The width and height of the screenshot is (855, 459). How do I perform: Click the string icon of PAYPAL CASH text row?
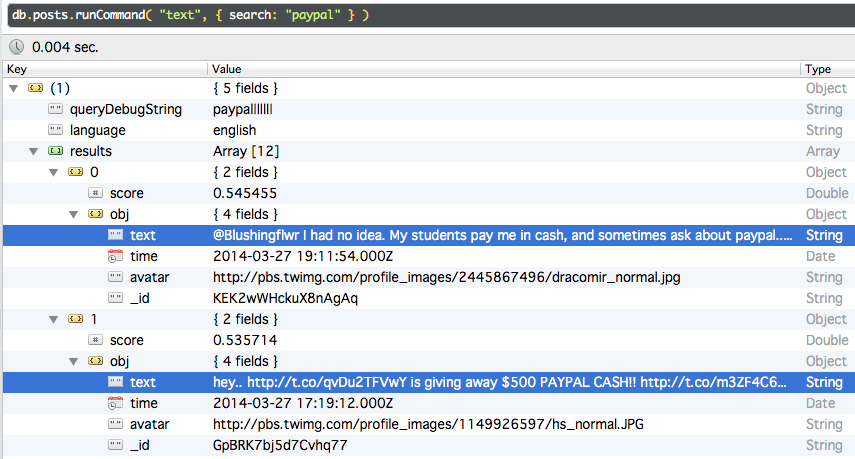pyautogui.click(x=116, y=382)
